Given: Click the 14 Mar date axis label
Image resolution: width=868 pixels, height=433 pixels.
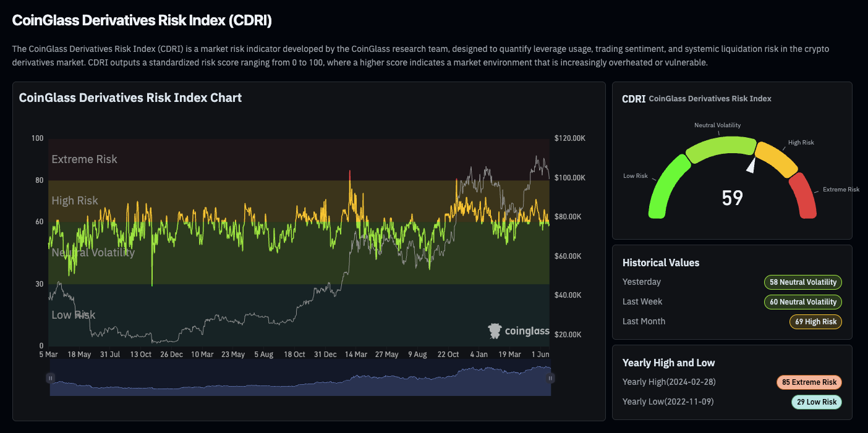Looking at the screenshot, I should pyautogui.click(x=355, y=355).
